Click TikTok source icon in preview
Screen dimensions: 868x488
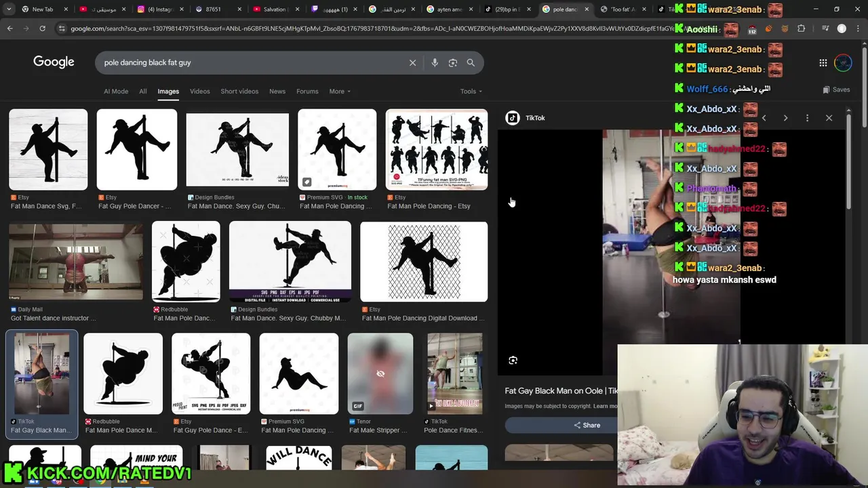pos(513,118)
